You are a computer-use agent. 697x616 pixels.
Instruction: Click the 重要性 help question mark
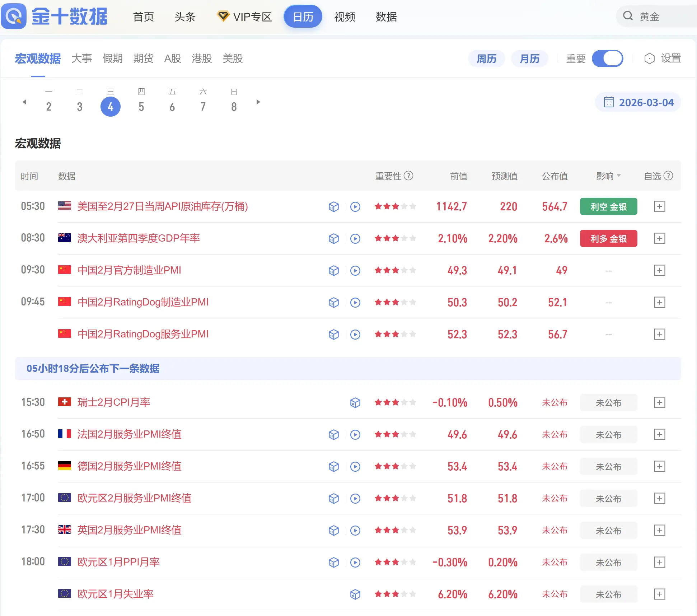[408, 176]
